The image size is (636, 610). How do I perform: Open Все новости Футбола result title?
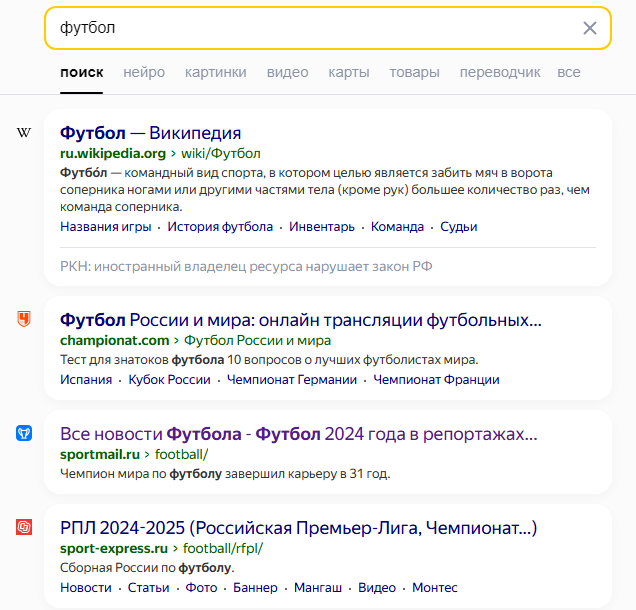[x=299, y=434]
